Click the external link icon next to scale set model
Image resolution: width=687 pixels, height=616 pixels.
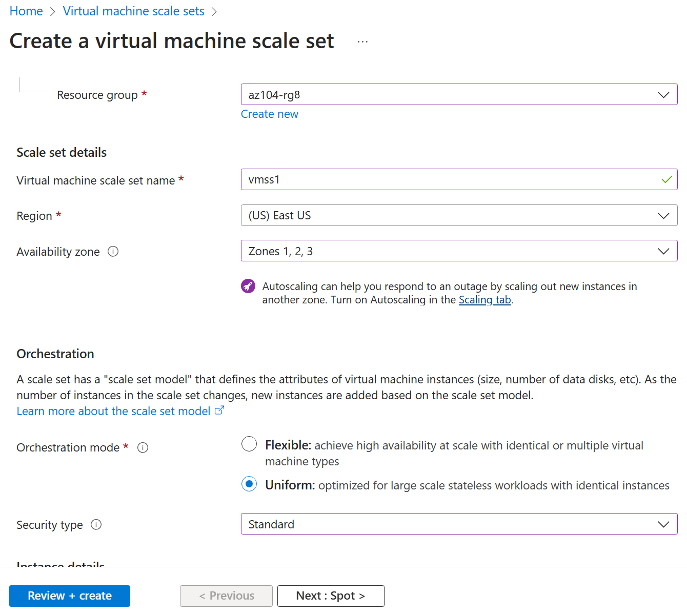pyautogui.click(x=219, y=409)
